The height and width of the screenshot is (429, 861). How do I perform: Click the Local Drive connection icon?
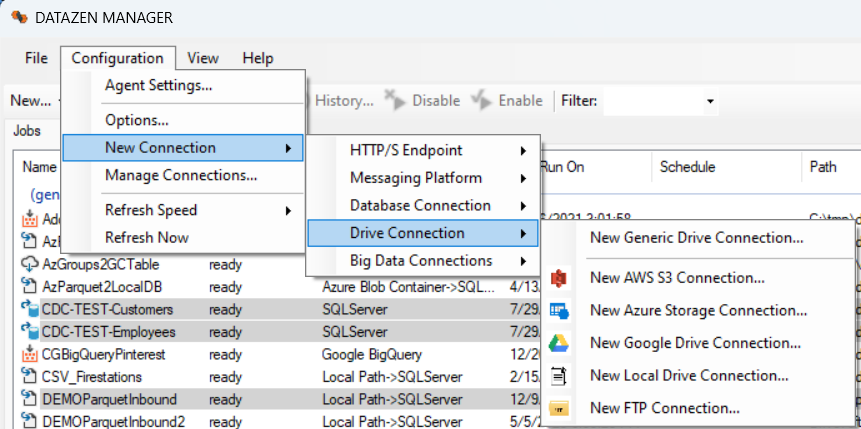[x=559, y=376]
